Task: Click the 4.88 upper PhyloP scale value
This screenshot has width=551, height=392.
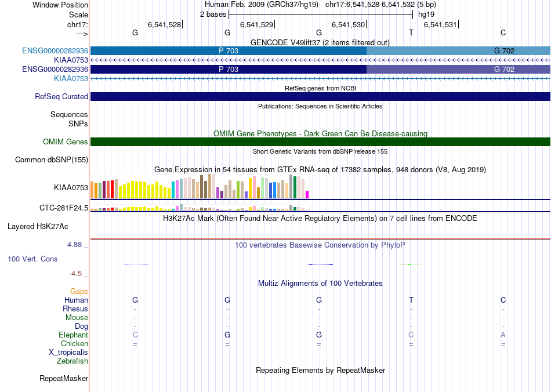Action: (74, 245)
